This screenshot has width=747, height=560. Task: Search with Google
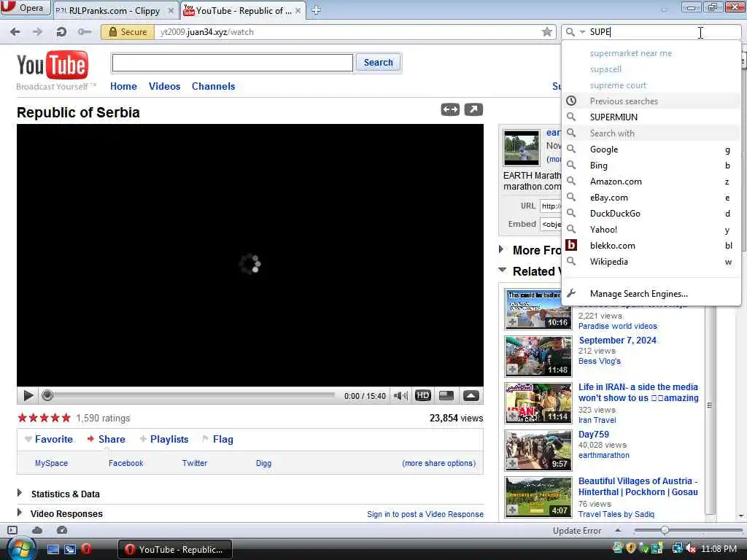pos(651,149)
